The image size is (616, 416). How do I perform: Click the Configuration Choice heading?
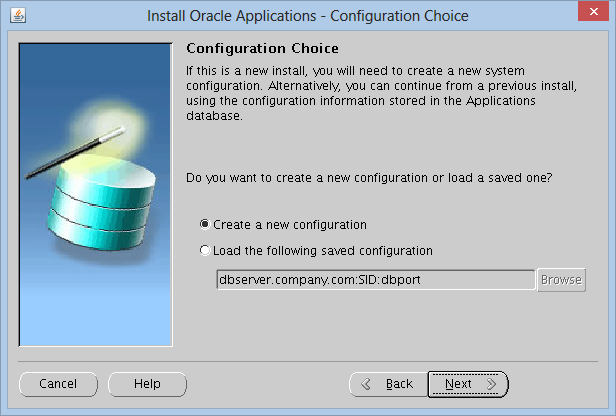262,48
